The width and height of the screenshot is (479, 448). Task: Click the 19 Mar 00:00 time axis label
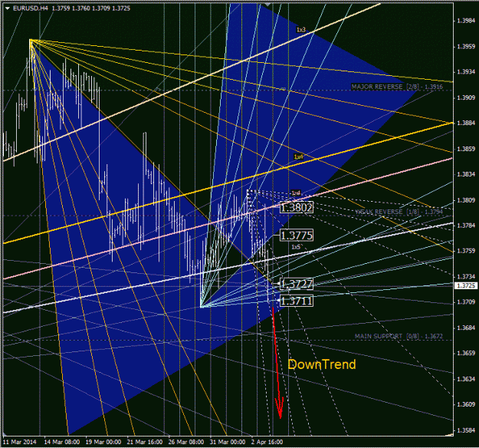103,442
